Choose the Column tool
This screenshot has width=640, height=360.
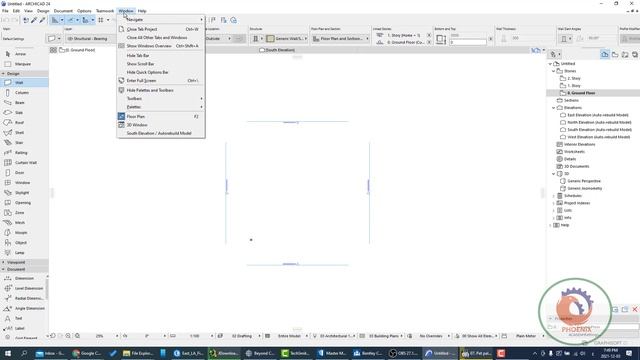22,93
